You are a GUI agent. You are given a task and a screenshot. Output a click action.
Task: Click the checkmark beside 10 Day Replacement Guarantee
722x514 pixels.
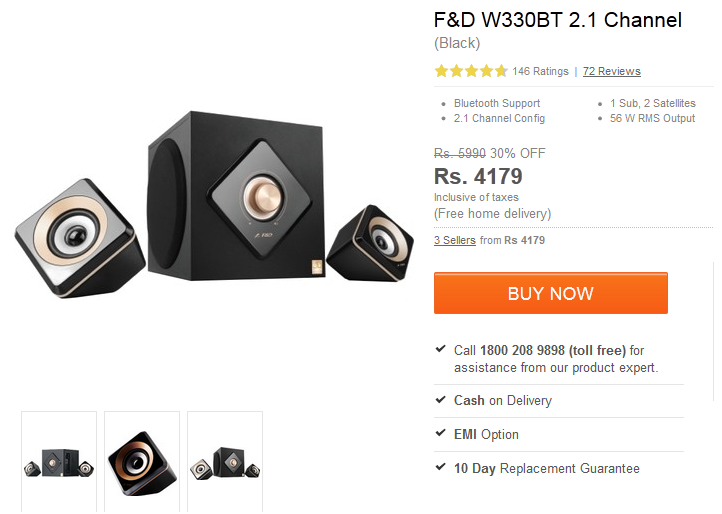(440, 467)
